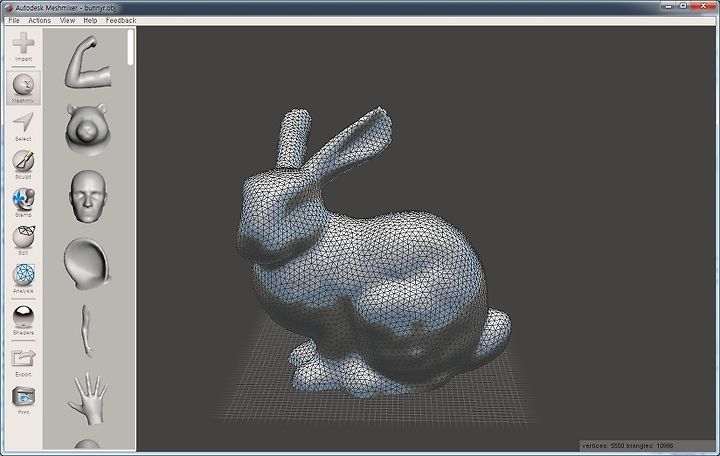The image size is (720, 456).
Task: Click the Import plus icon
Action: click(x=23, y=43)
